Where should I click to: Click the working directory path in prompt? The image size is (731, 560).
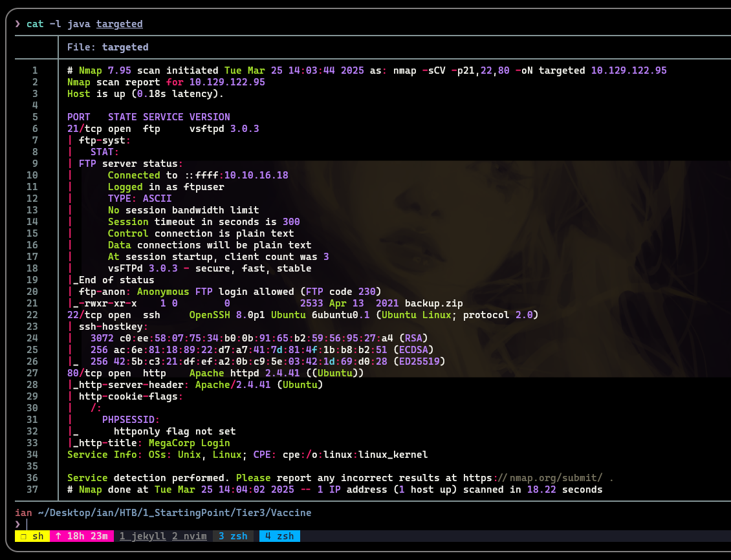(x=174, y=512)
